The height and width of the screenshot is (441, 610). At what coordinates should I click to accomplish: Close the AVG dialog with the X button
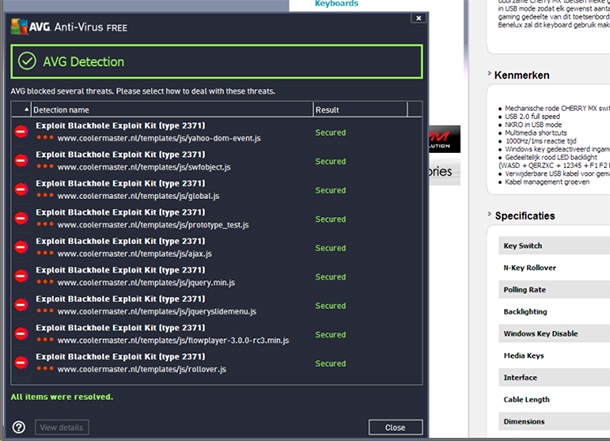pos(419,18)
